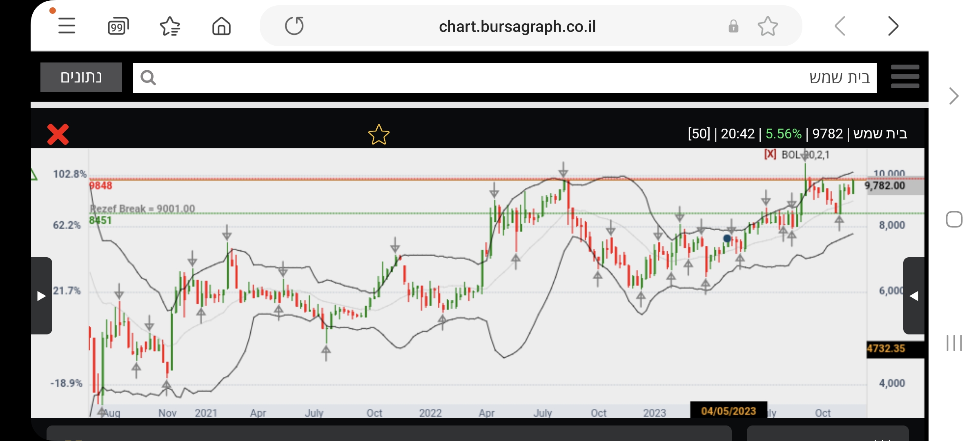Toggle the yellow favorite star on chart
Image resolution: width=980 pixels, height=441 pixels.
tap(379, 135)
